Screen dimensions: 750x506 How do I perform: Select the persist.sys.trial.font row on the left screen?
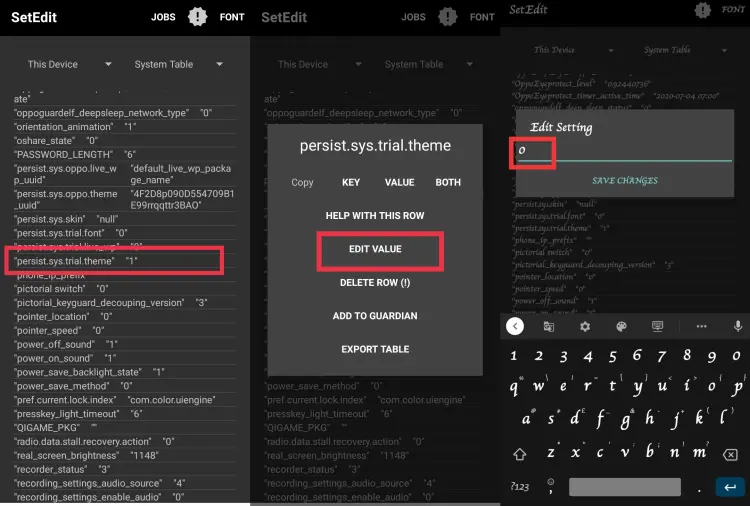click(124, 233)
